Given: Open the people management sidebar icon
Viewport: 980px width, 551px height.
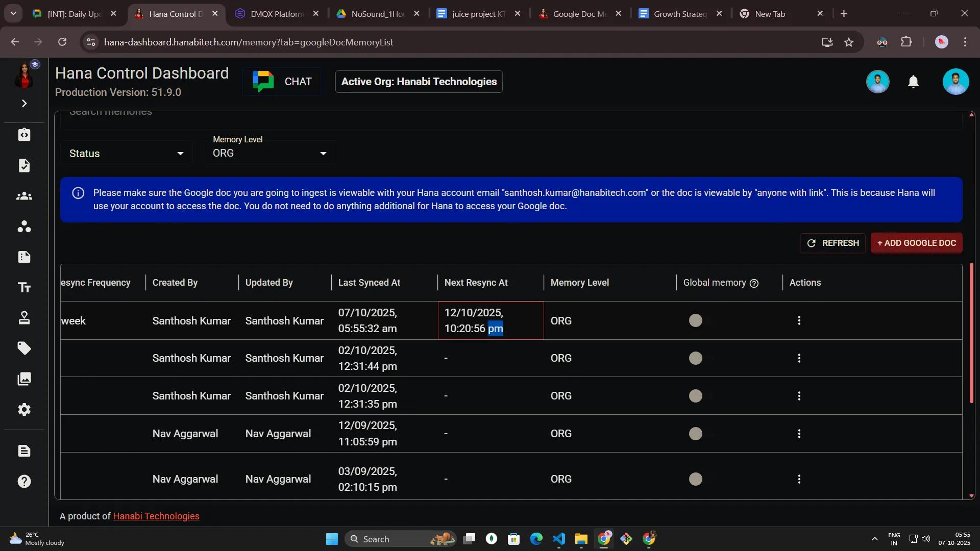Looking at the screenshot, I should coord(24,196).
